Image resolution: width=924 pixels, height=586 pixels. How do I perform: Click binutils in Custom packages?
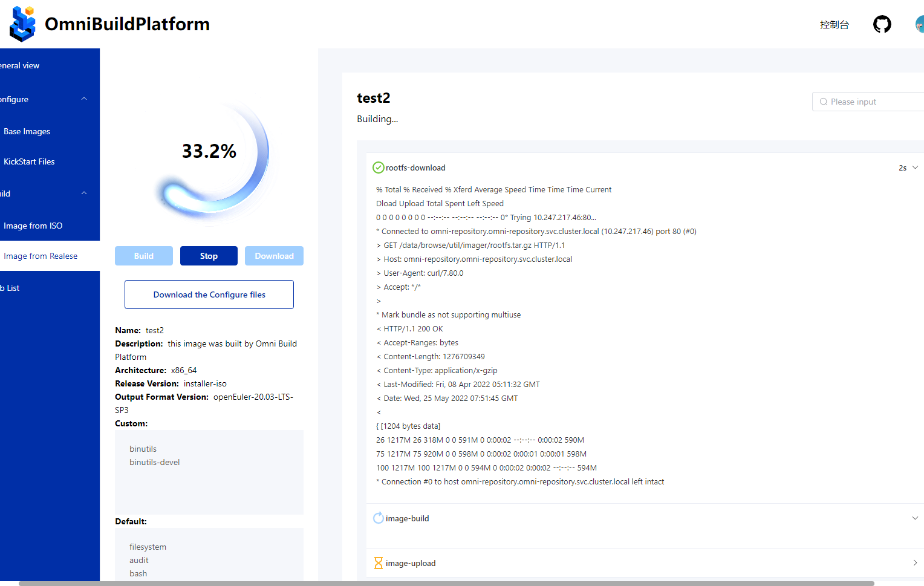[x=143, y=449]
